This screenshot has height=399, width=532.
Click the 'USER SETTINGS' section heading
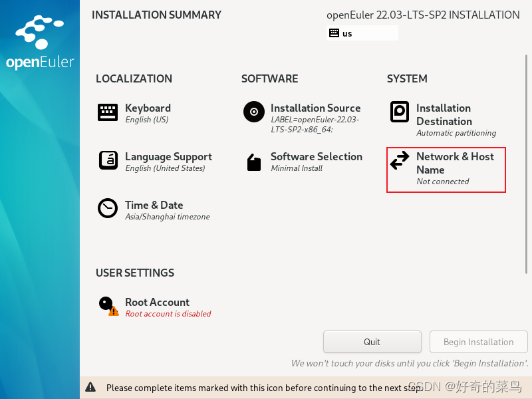click(135, 273)
